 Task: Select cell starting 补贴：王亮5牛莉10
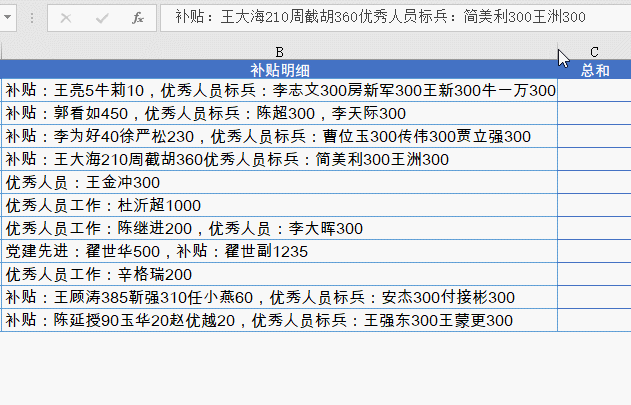tap(279, 90)
